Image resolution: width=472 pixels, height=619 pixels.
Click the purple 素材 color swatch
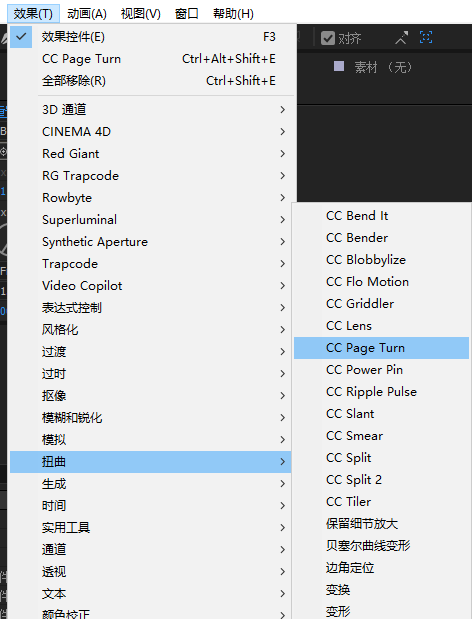point(339,66)
